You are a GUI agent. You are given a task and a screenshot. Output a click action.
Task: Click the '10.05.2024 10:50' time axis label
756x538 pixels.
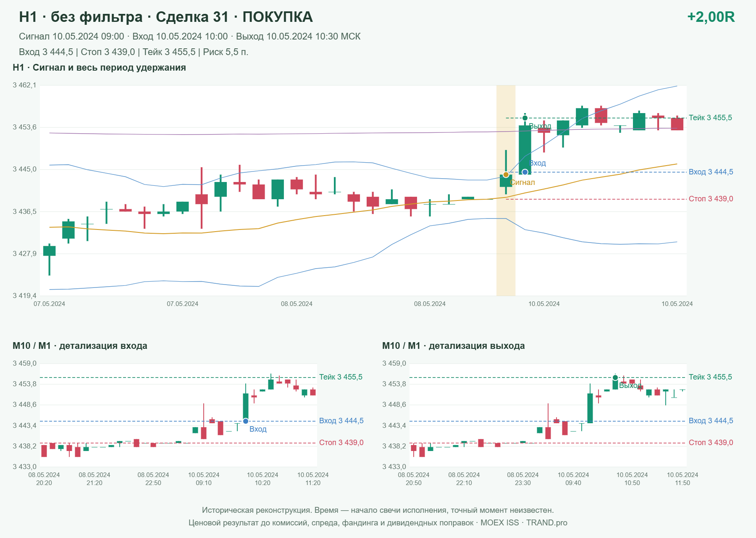pyautogui.click(x=632, y=479)
